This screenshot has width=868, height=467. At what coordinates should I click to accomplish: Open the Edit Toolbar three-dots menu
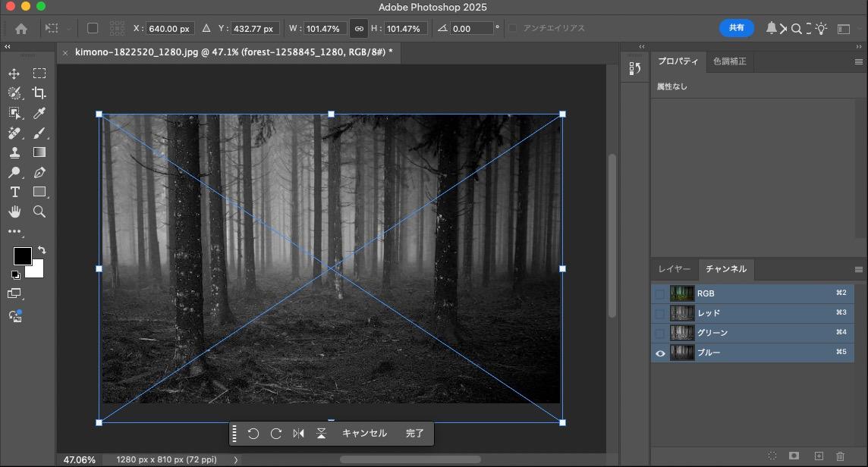14,231
